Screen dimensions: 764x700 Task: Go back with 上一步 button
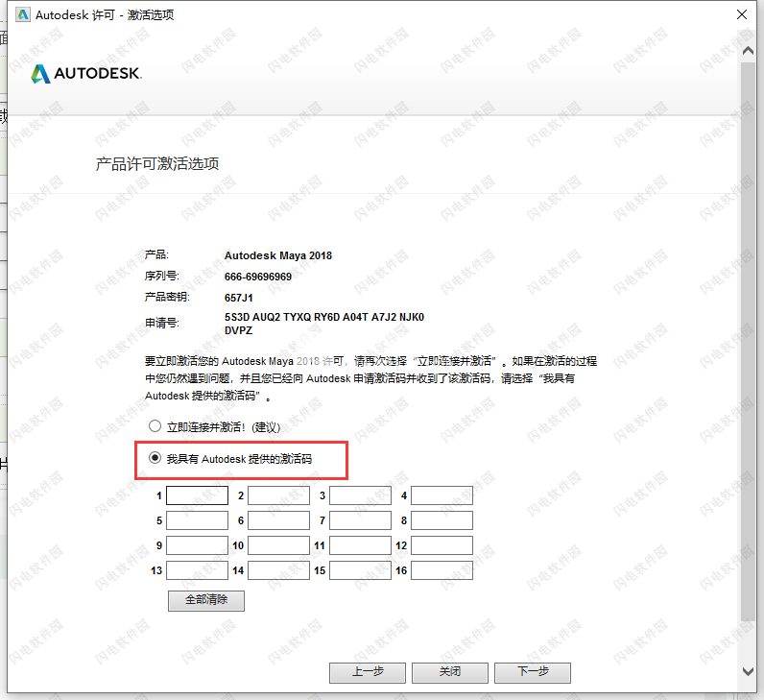(368, 673)
